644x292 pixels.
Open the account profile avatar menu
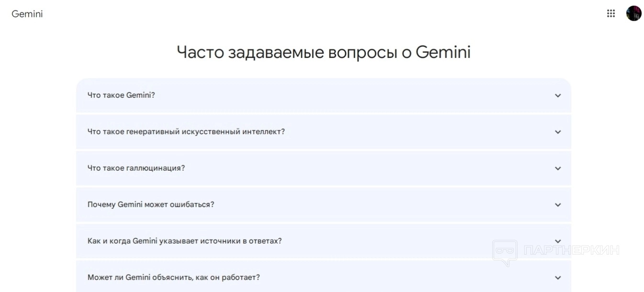pos(633,13)
